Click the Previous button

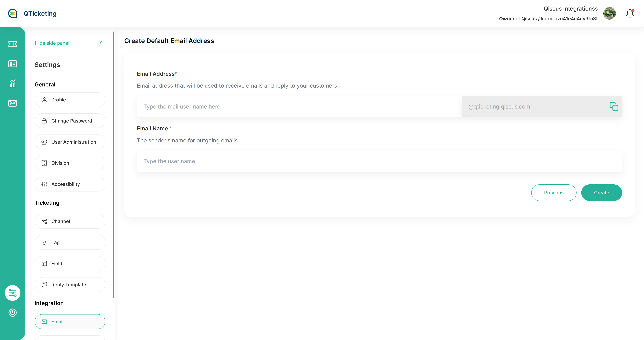(554, 193)
